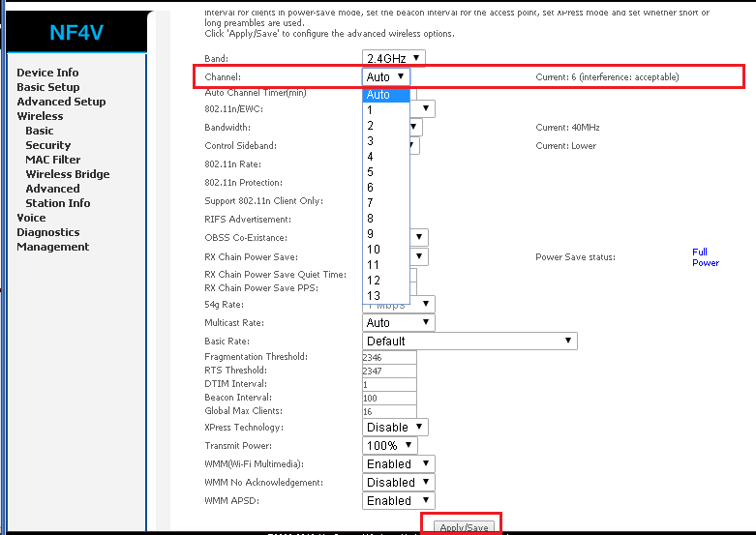Open the WMM(Wi-Fi Multimedia) dropdown
756x535 pixels.
coord(398,463)
